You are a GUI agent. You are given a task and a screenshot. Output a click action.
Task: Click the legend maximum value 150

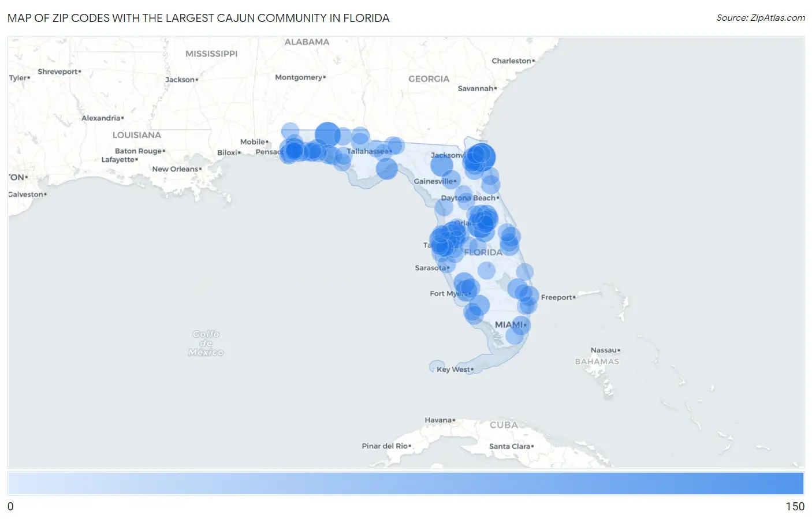795,506
